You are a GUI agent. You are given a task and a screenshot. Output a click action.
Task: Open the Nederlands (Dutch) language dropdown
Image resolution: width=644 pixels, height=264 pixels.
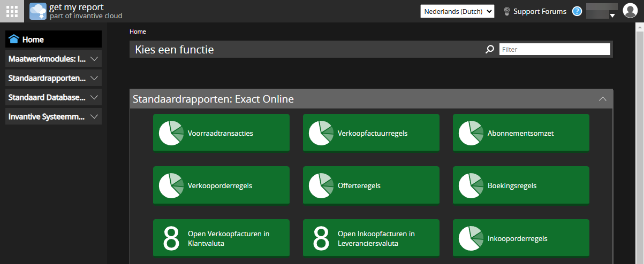pyautogui.click(x=457, y=11)
